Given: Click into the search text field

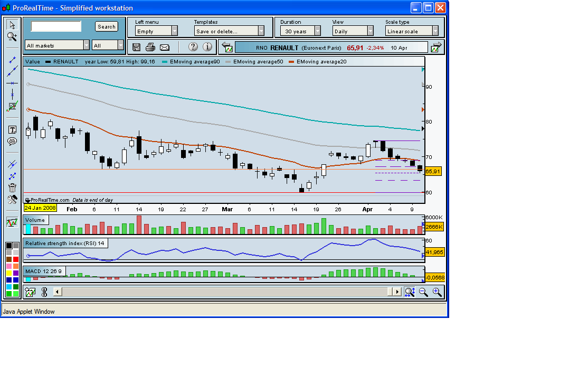Looking at the screenshot, I should click(x=56, y=26).
